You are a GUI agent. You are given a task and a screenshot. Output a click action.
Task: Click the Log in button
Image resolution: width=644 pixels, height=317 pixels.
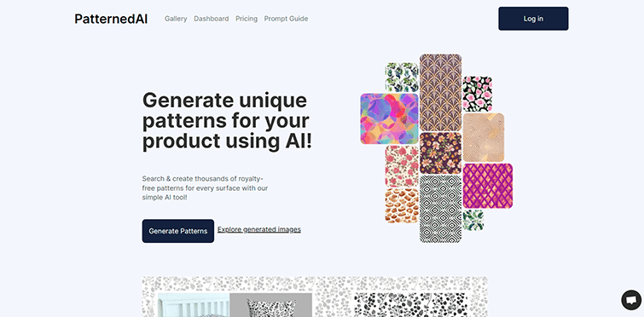(533, 19)
